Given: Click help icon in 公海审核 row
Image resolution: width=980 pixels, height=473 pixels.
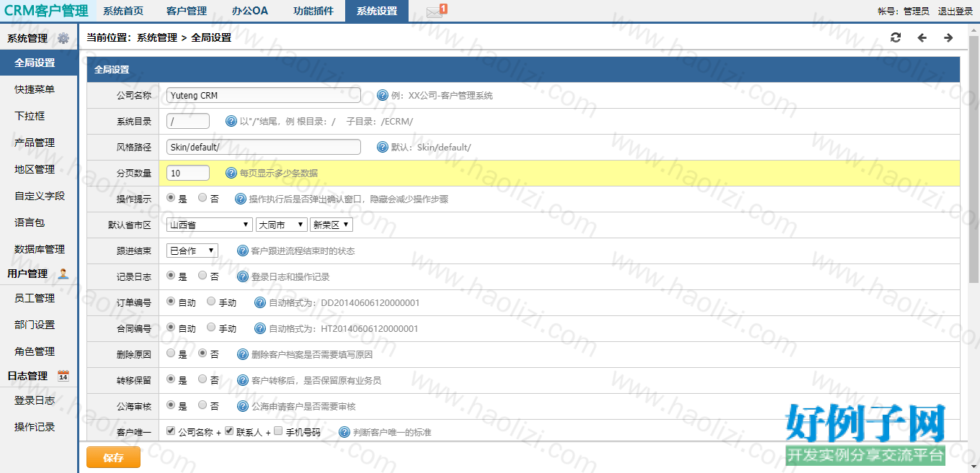Looking at the screenshot, I should [243, 406].
